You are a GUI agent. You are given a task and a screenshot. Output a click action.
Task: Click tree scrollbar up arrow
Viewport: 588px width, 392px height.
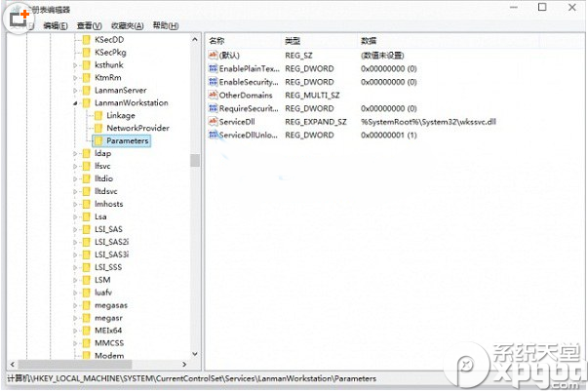(x=195, y=39)
